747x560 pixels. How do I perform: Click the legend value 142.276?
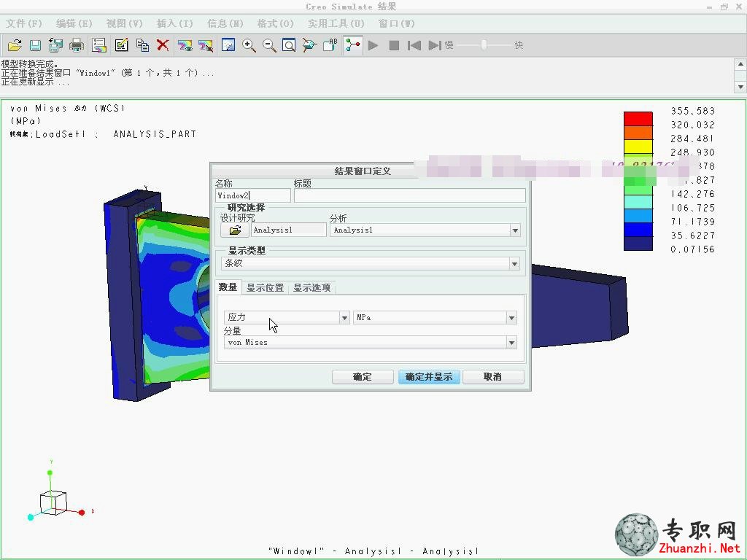[x=693, y=194]
